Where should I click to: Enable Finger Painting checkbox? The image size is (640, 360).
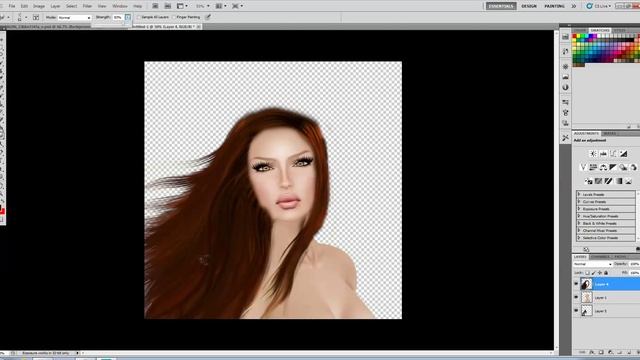[x=174, y=17]
